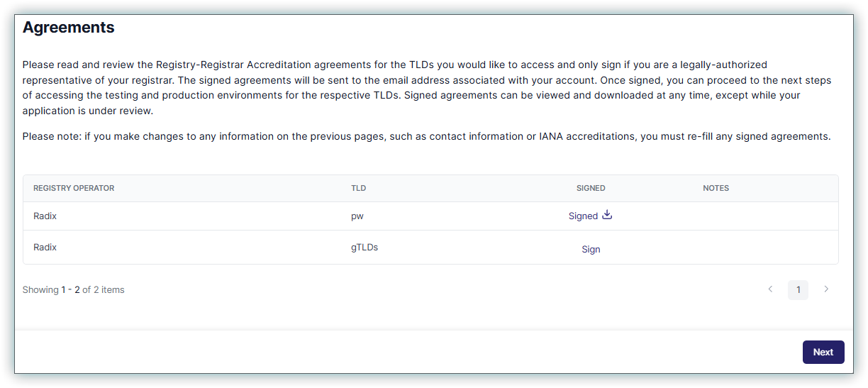
Task: Click the TLD column header
Action: pyautogui.click(x=358, y=188)
